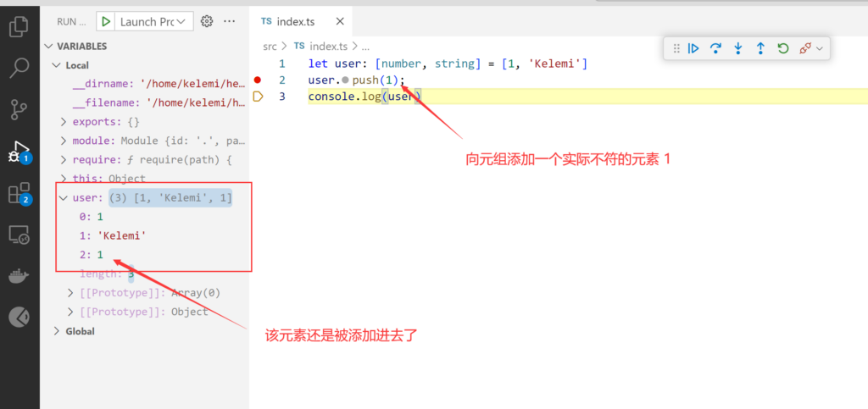Toggle the inline breakpoint before push

click(346, 80)
